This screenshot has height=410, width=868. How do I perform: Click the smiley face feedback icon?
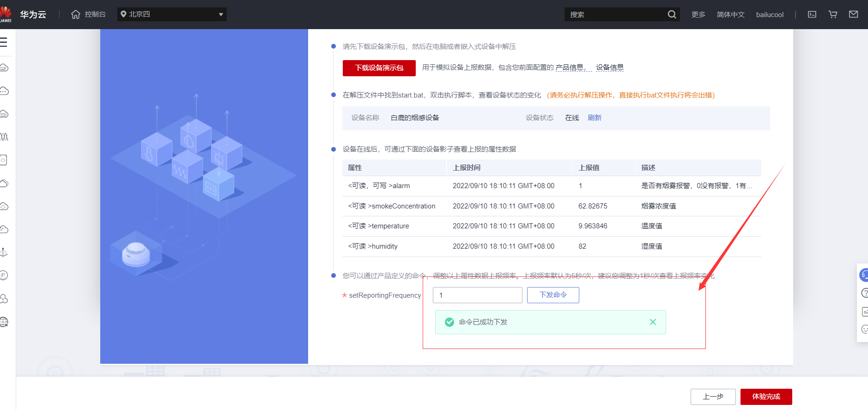(865, 329)
